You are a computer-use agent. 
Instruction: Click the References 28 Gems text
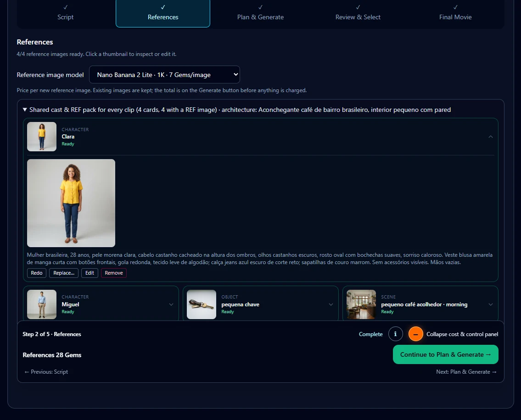coord(52,355)
